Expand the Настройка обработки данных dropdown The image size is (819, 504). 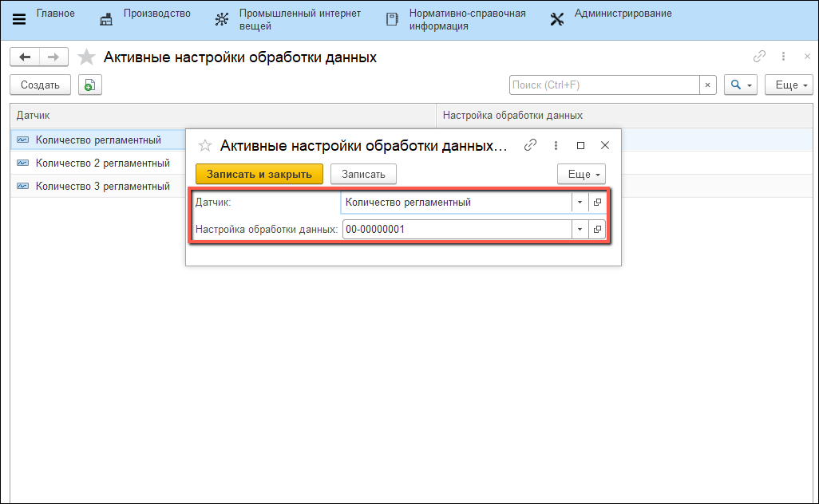point(580,230)
